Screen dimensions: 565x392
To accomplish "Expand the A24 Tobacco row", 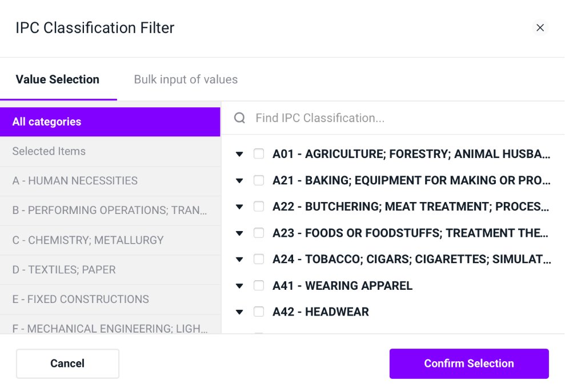I will (239, 259).
